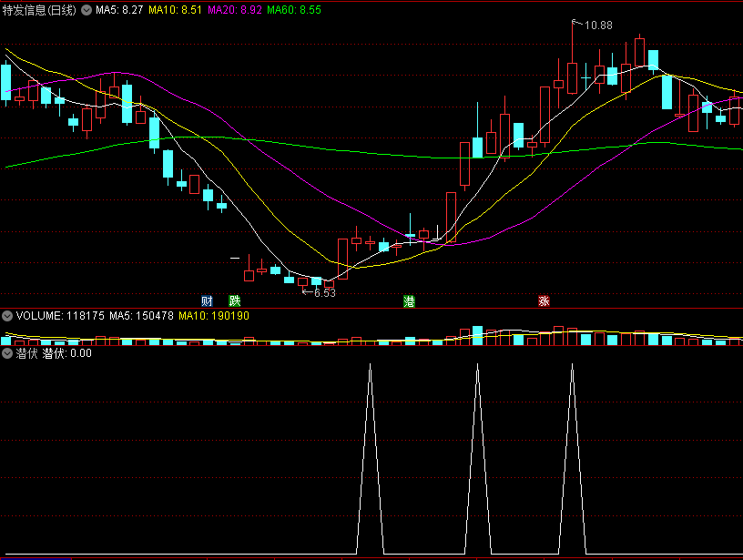Screen dimensions: 743x560
Task: Click the first 潜伏 signal spike peak
Action: click(x=370, y=365)
